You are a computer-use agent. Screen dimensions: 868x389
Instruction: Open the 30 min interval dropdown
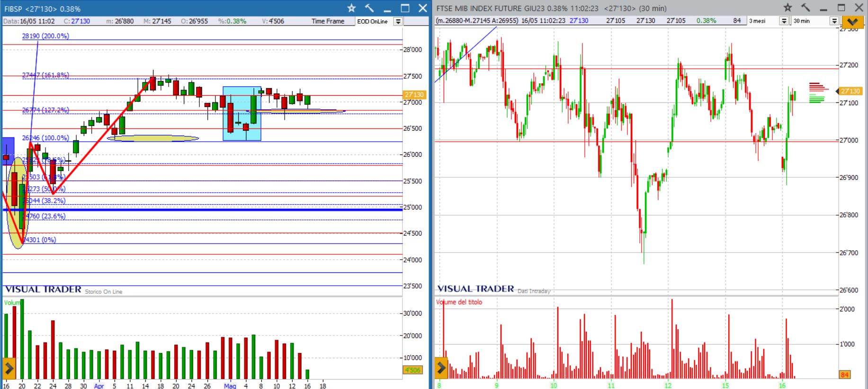coord(834,21)
